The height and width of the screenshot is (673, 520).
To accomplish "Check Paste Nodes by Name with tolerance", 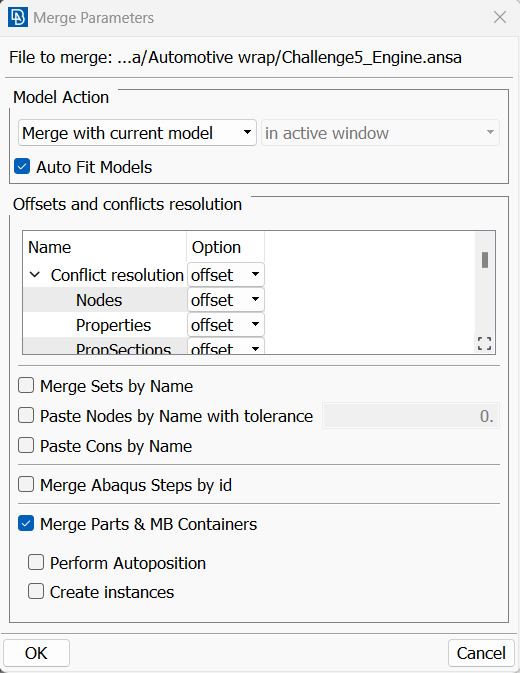I will tap(26, 415).
